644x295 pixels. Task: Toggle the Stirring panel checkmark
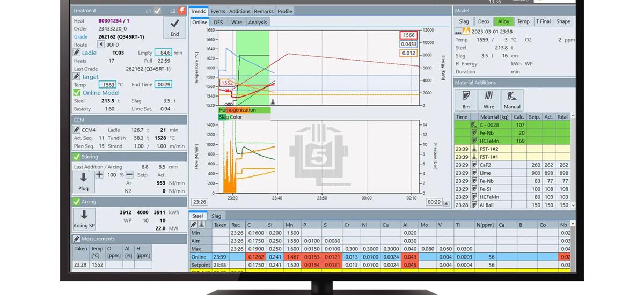[76, 157]
